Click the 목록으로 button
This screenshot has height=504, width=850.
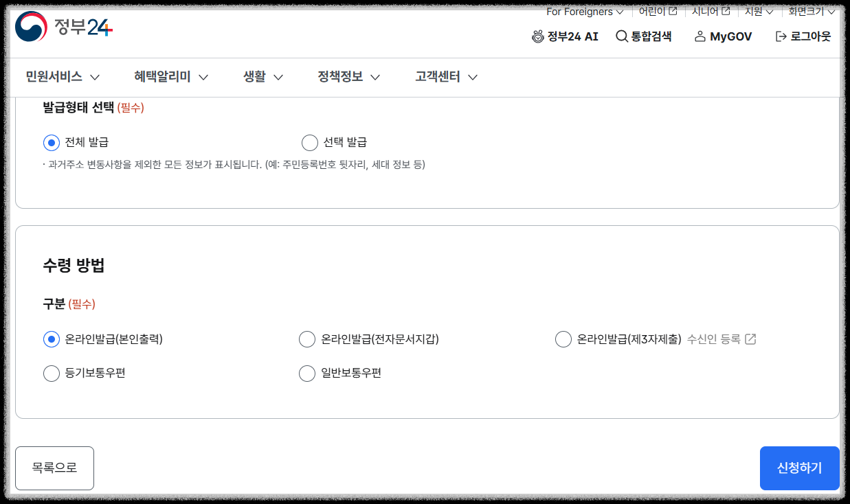(54, 468)
